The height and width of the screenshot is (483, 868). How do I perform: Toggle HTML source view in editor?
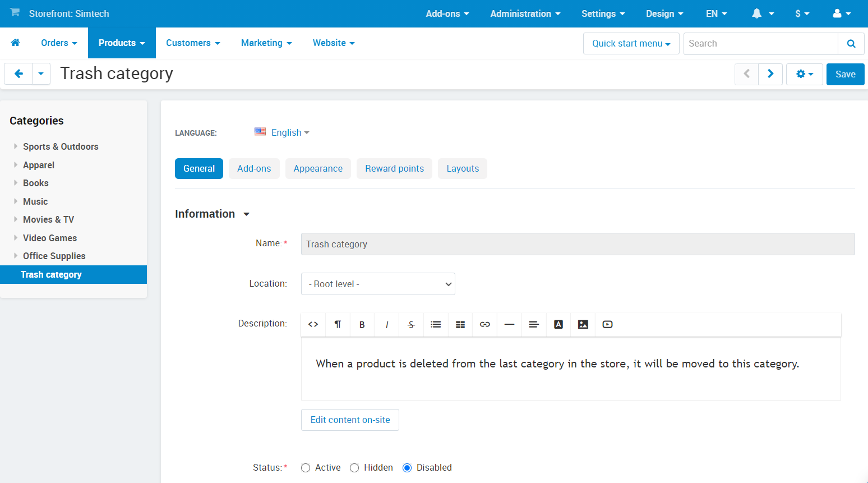point(313,324)
